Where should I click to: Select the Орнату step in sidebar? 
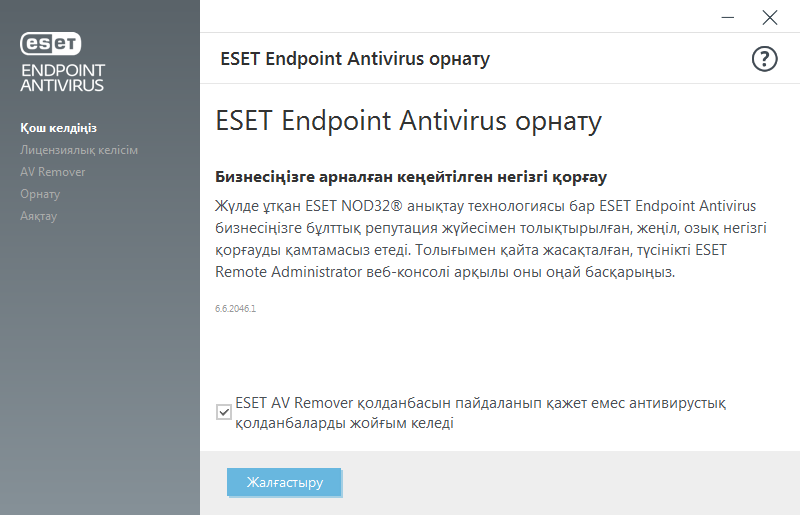[x=40, y=194]
